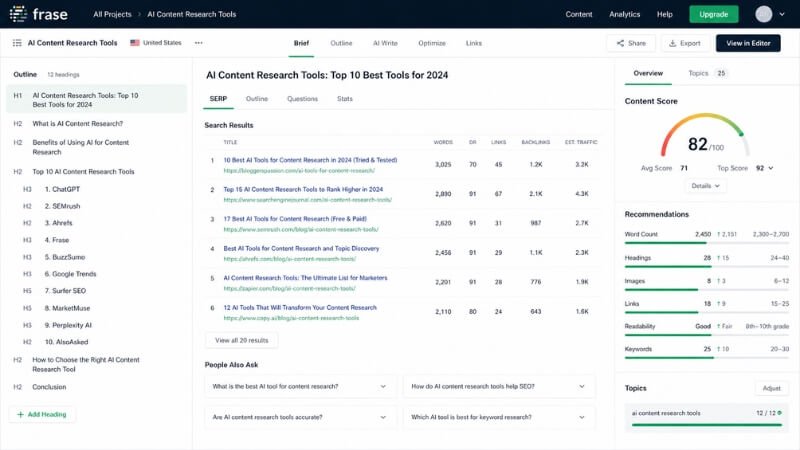Select the '9. Perplexity AI' outline heading
Viewport: 800px width, 450px height.
click(68, 325)
